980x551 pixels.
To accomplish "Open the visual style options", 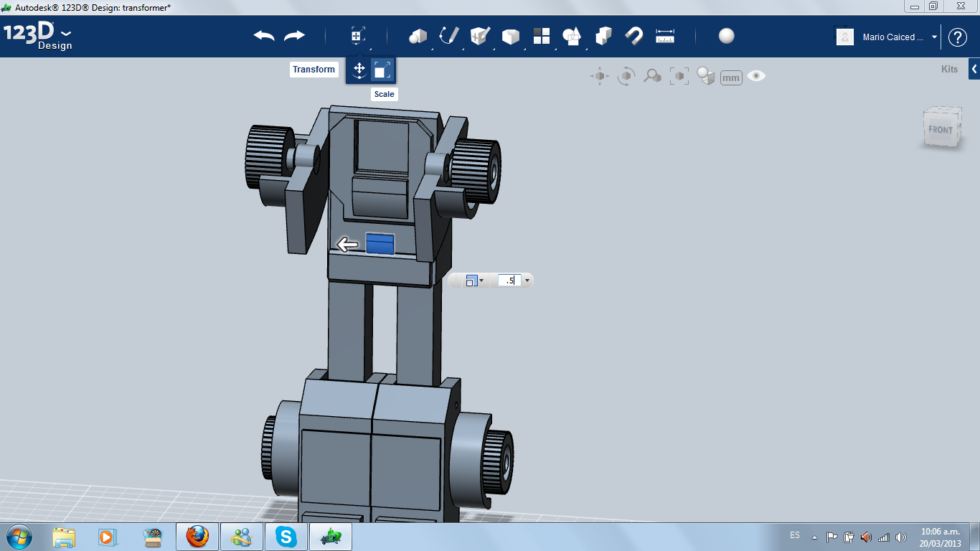I will (x=706, y=76).
